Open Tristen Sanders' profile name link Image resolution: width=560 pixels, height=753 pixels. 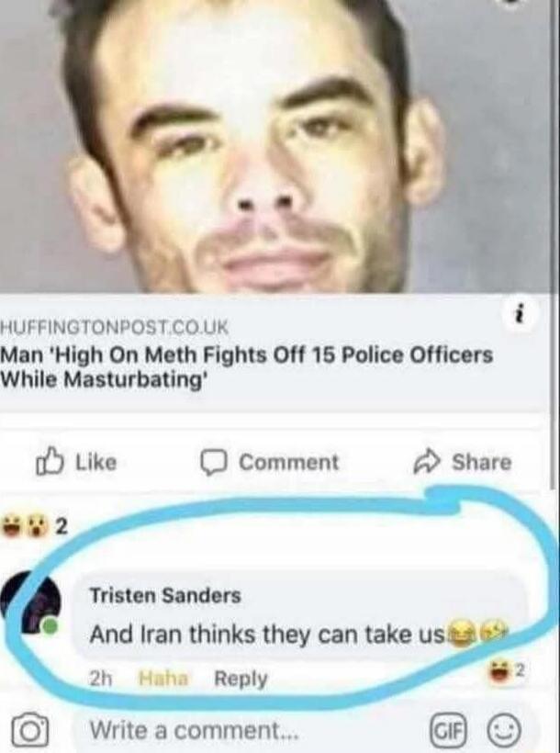165,595
